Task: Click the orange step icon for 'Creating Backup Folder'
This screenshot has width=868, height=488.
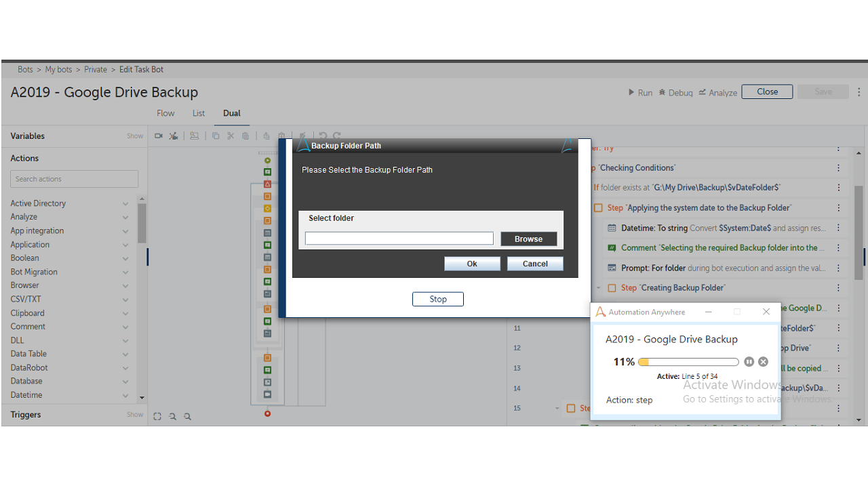Action: point(612,288)
